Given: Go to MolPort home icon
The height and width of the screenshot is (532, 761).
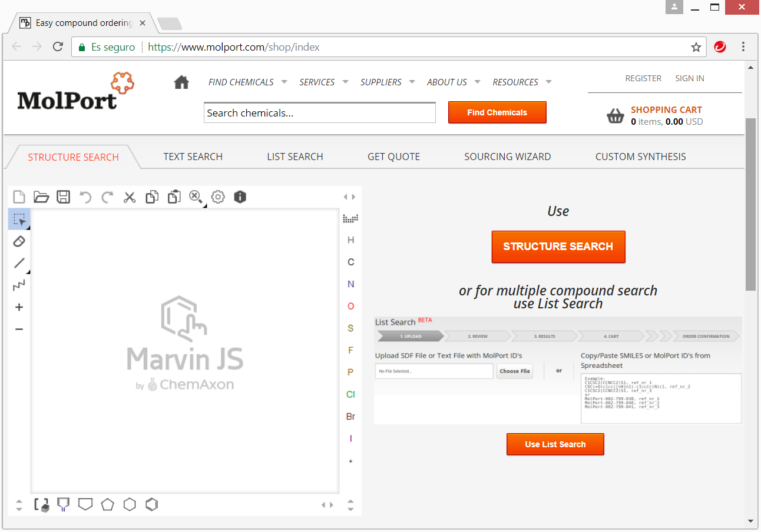Looking at the screenshot, I should [181, 82].
